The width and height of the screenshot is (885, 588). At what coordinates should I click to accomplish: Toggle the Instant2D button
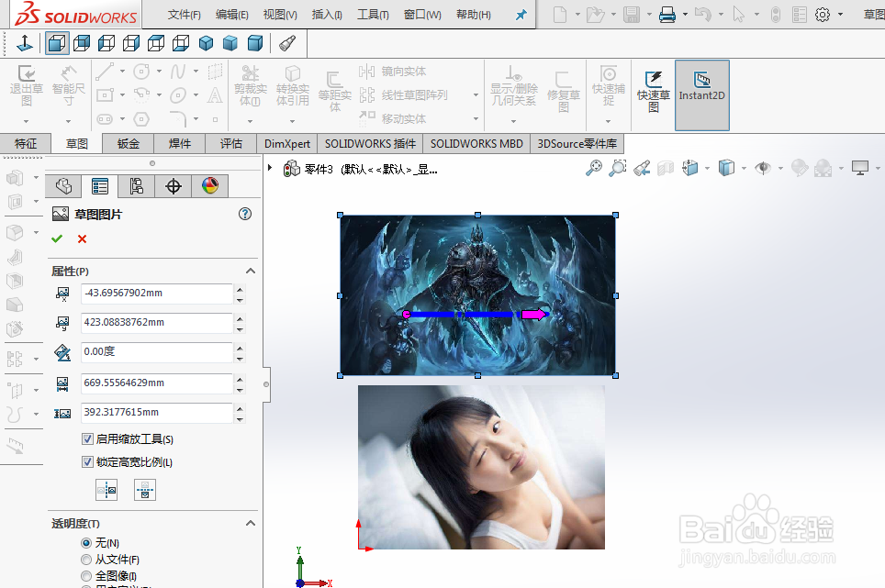[x=702, y=95]
